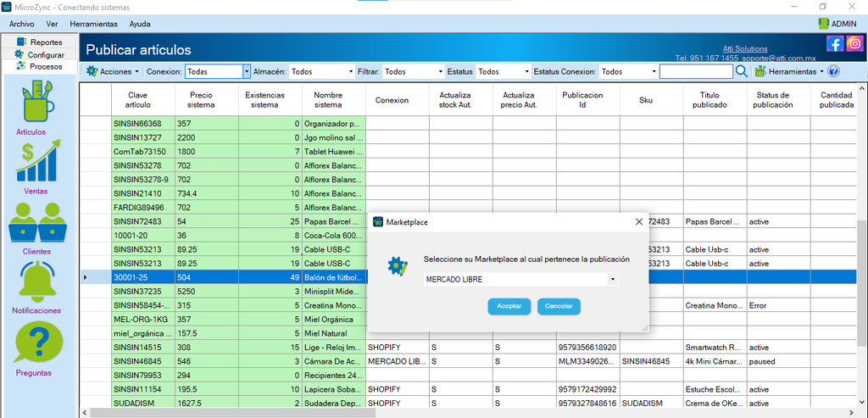Image resolution: width=868 pixels, height=418 pixels.
Task: Open the Instagram profile icon
Action: (854, 44)
